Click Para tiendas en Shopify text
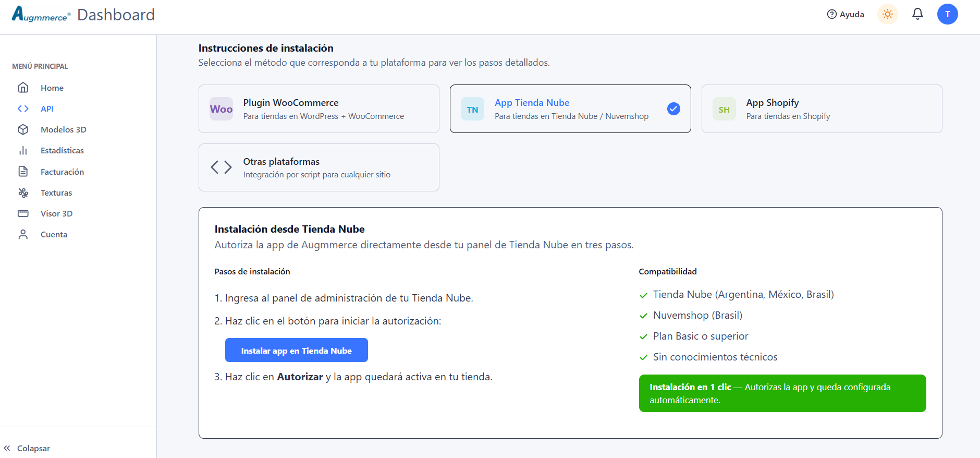The image size is (980, 458). [x=788, y=116]
